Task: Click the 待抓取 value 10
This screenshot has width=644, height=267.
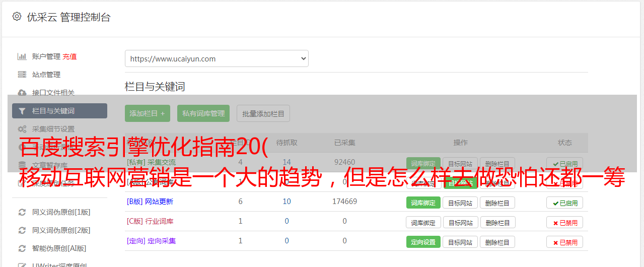Action: pos(287,202)
